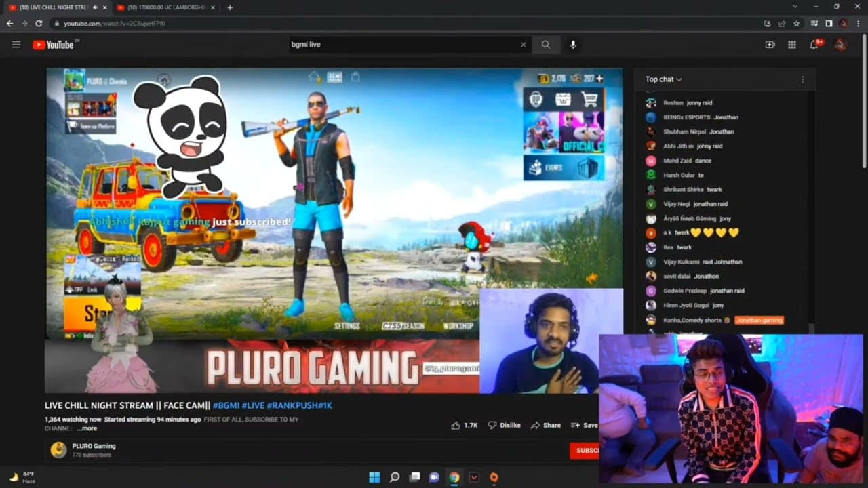Mute the LIVE CHILL NIGHT STREAM tab audio
Image resolution: width=868 pixels, height=488 pixels.
(95, 7)
